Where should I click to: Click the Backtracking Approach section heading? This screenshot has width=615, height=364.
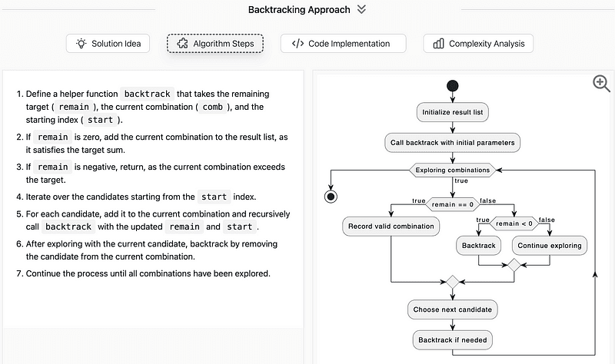[299, 10]
